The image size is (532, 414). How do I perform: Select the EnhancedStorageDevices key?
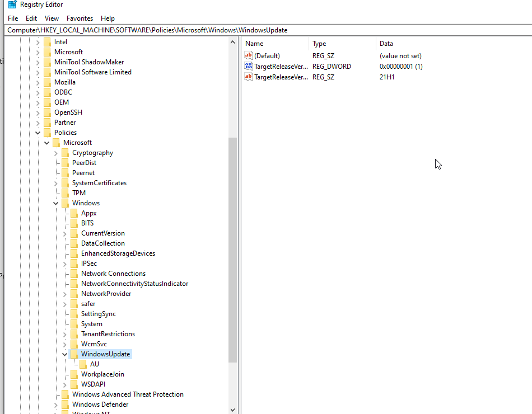(x=118, y=253)
